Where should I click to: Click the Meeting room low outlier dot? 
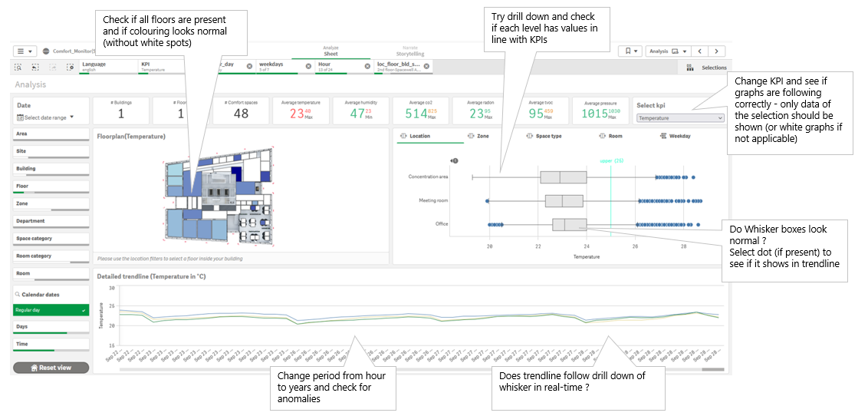(x=487, y=201)
